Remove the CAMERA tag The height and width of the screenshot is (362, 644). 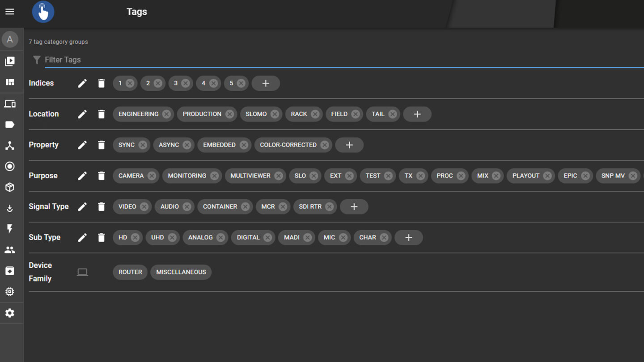pos(152,176)
